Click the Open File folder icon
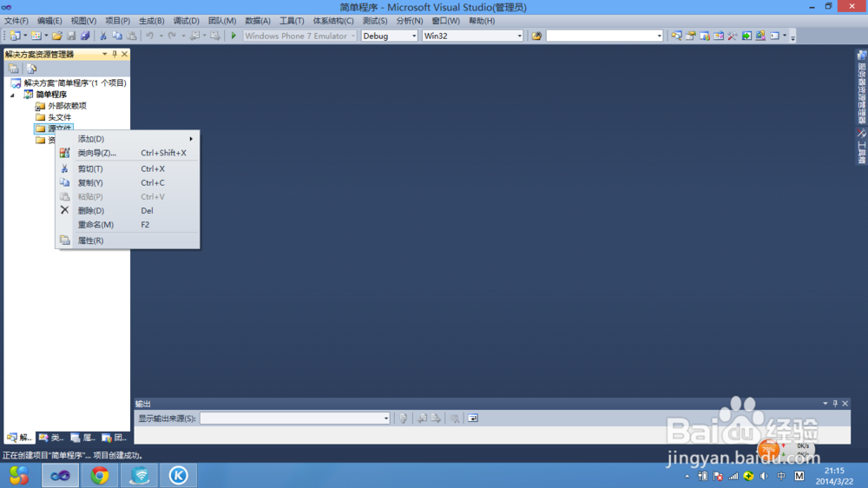 (x=57, y=36)
